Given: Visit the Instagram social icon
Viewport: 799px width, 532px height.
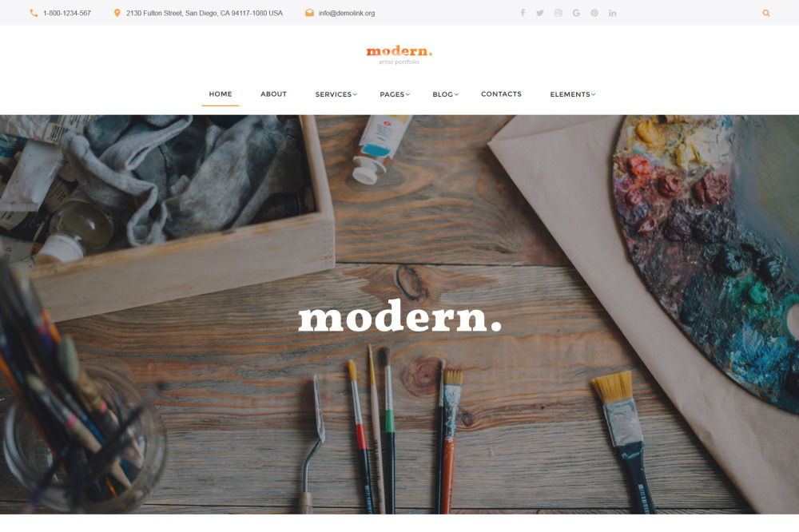Looking at the screenshot, I should click(558, 13).
